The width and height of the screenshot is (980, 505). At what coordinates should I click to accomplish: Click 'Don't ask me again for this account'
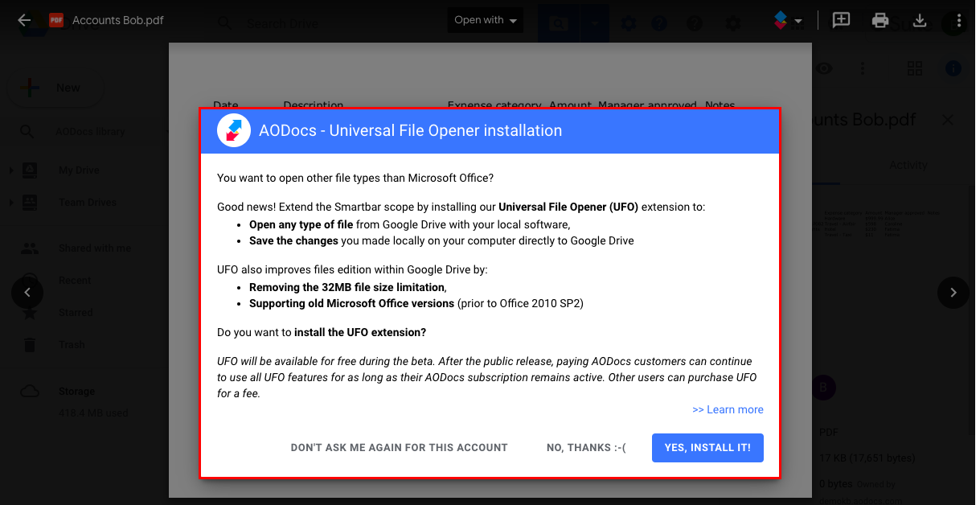coord(400,447)
